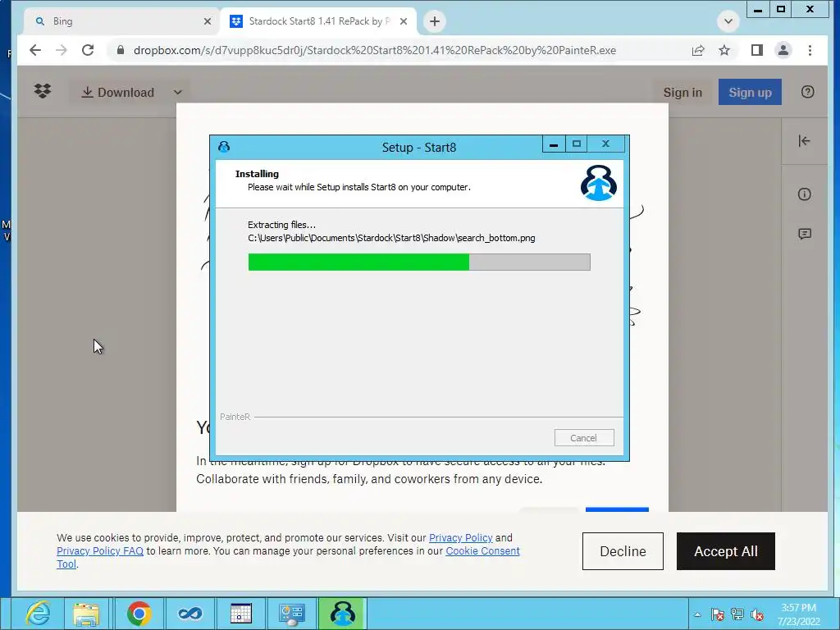Viewport: 840px width, 630px height.
Task: Show hidden tray icons arrow
Action: click(x=697, y=614)
